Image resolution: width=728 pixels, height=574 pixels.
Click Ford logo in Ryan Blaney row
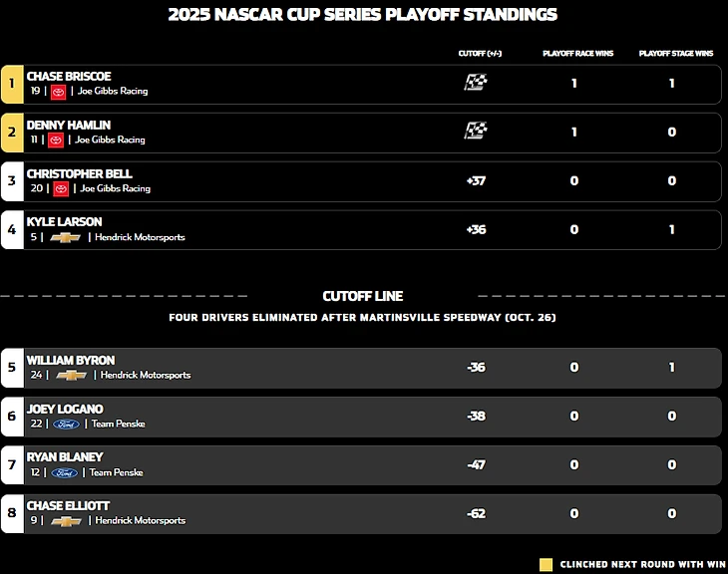[x=65, y=472]
